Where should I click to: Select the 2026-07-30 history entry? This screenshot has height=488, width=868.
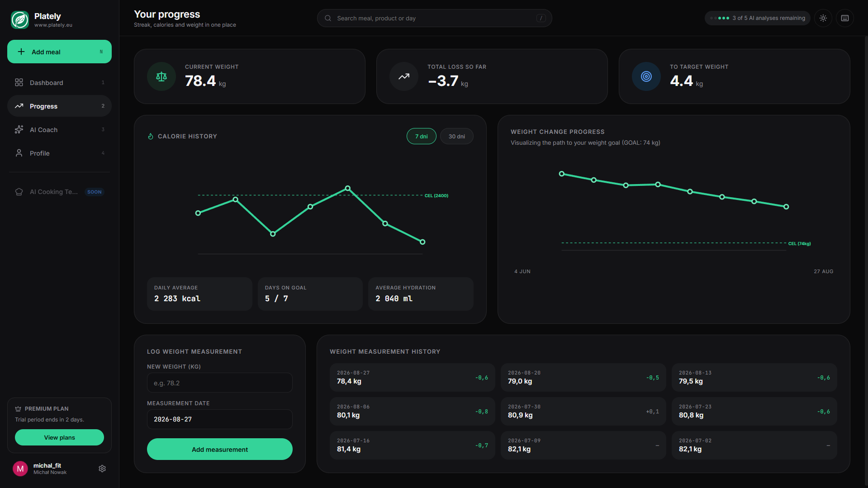coord(583,411)
